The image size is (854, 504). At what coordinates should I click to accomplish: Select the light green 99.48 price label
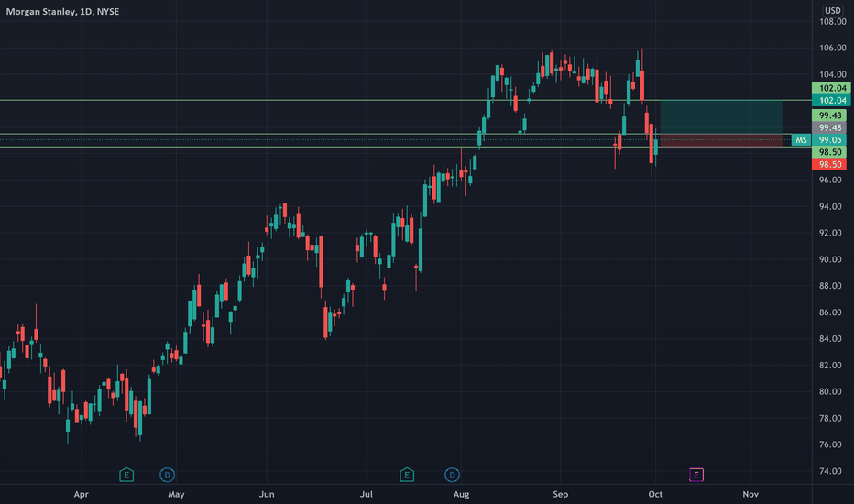click(x=829, y=115)
